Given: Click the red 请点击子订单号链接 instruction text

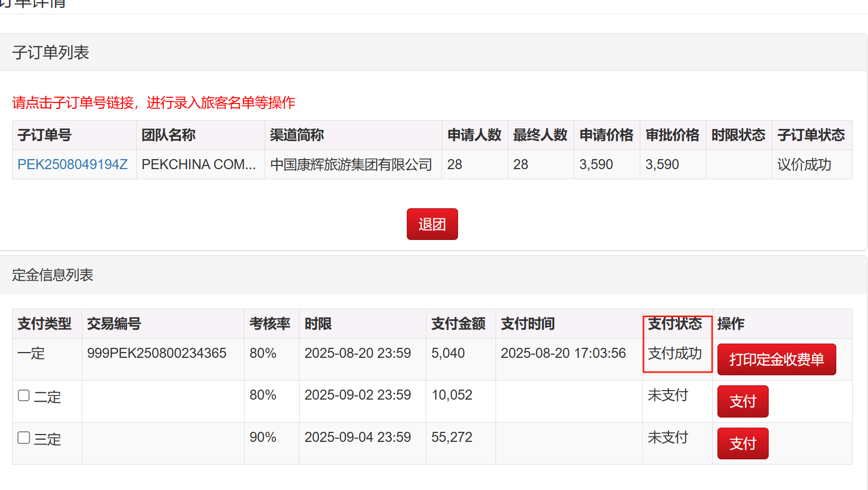Looking at the screenshot, I should pyautogui.click(x=153, y=103).
